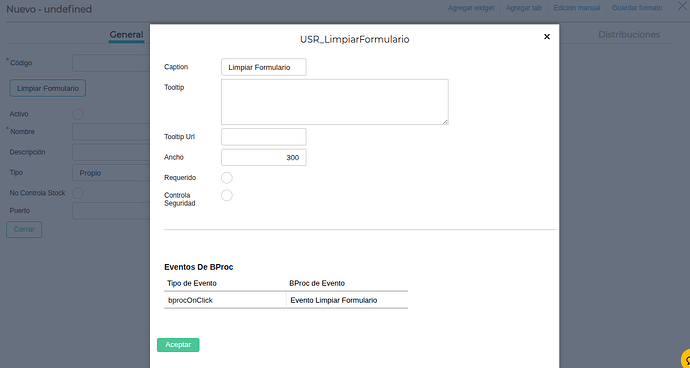Click the Ancho field showing 300
The width and height of the screenshot is (690, 368).
pyautogui.click(x=264, y=158)
